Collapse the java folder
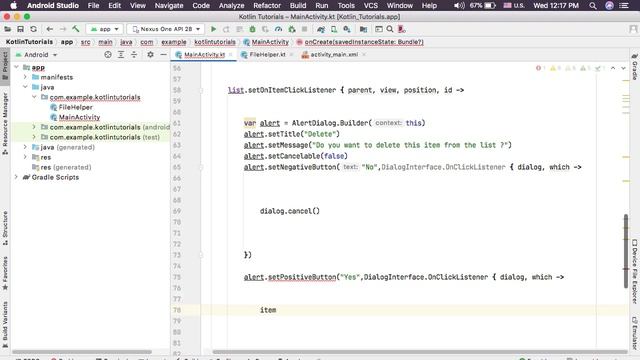Viewport: 640px width, 360px height. click(25, 87)
